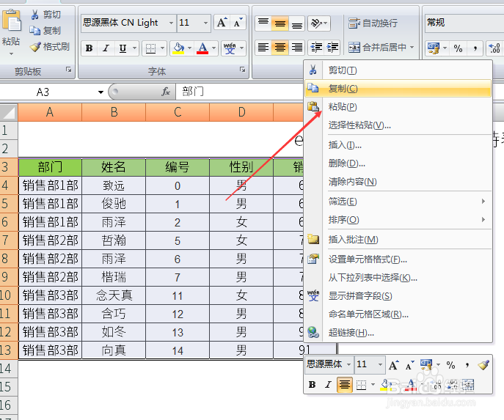Image resolution: width=504 pixels, height=420 pixels.
Task: Toggle Italic in ribbon font group
Action: [x=106, y=48]
